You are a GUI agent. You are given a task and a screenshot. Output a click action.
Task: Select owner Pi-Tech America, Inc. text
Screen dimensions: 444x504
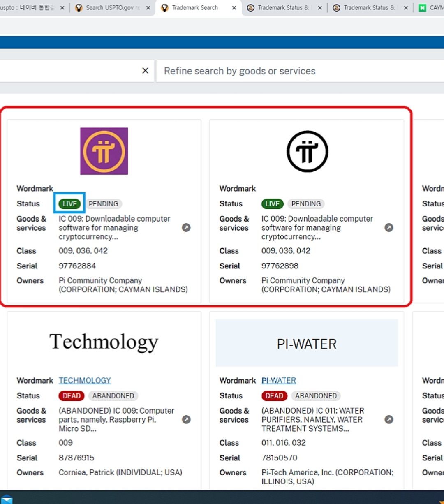[327, 477]
